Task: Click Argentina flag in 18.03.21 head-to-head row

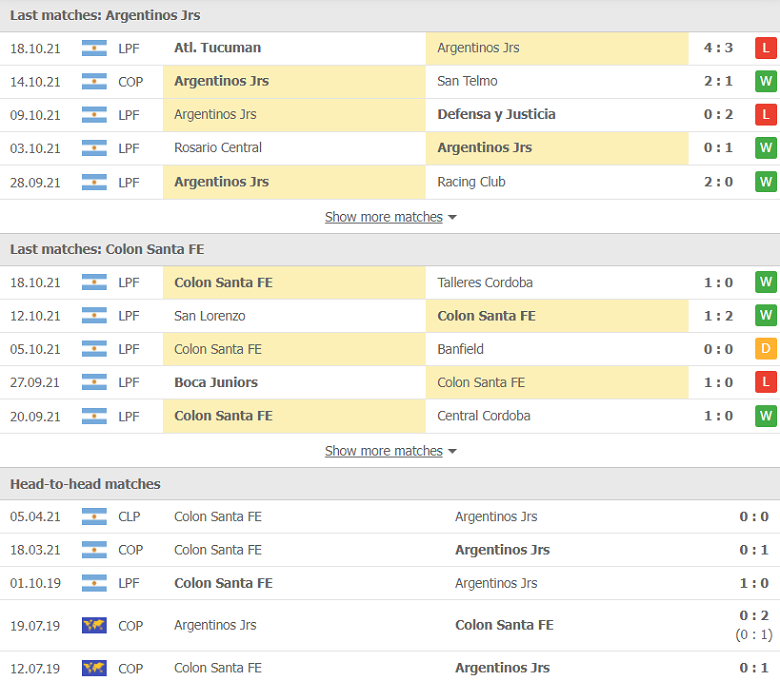Action: pyautogui.click(x=94, y=550)
